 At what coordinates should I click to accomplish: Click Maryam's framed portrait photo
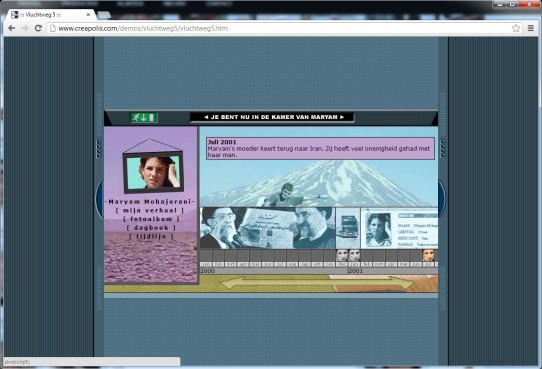153,172
